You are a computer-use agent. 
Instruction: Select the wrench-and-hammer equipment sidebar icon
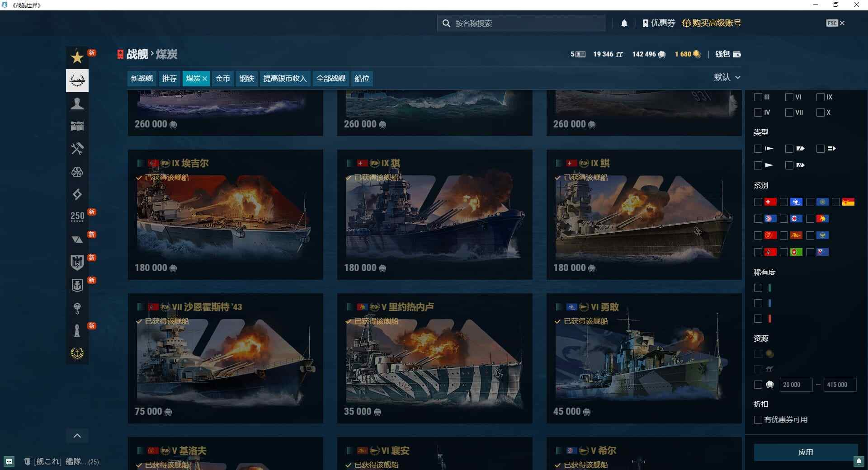(x=77, y=149)
